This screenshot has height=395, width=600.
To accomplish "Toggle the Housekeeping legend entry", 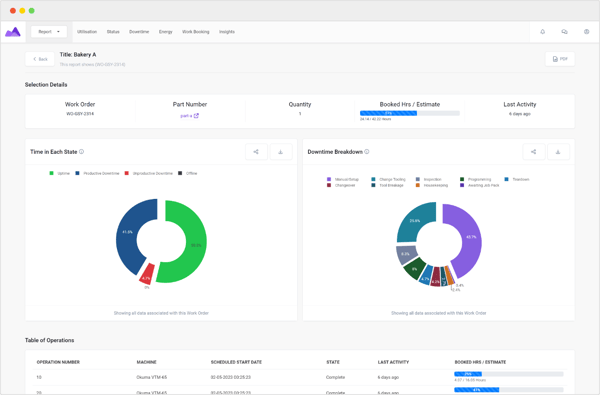I will tap(432, 185).
